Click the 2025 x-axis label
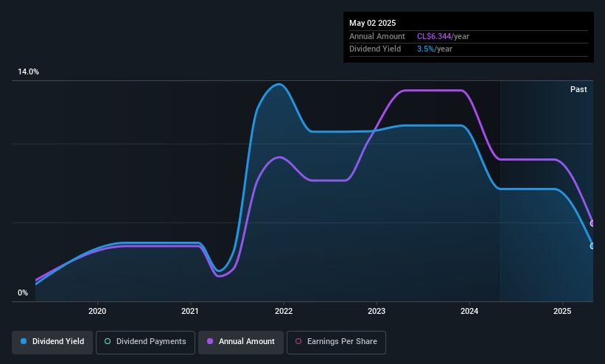Viewport: 605px width, 364px height. point(562,311)
